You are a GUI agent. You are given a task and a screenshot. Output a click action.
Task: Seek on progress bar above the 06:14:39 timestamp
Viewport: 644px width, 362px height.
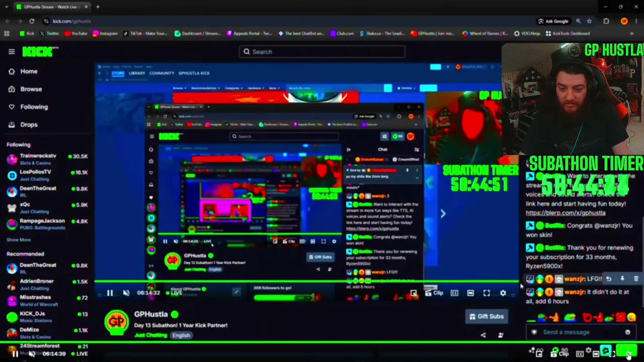(x=322, y=342)
